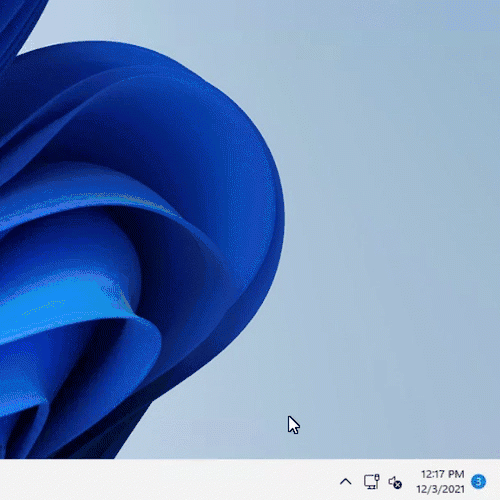The width and height of the screenshot is (500, 500).
Task: Click the number 3 in the blue circle
Action: tap(479, 482)
